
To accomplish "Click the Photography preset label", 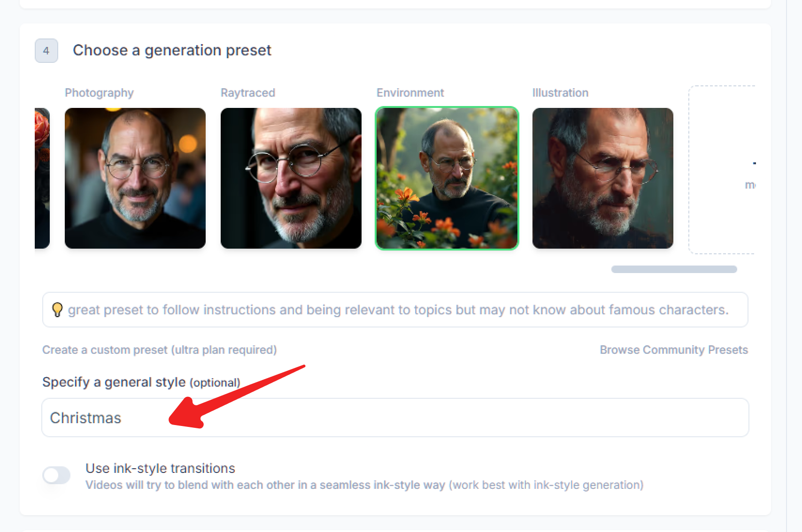I will click(99, 92).
